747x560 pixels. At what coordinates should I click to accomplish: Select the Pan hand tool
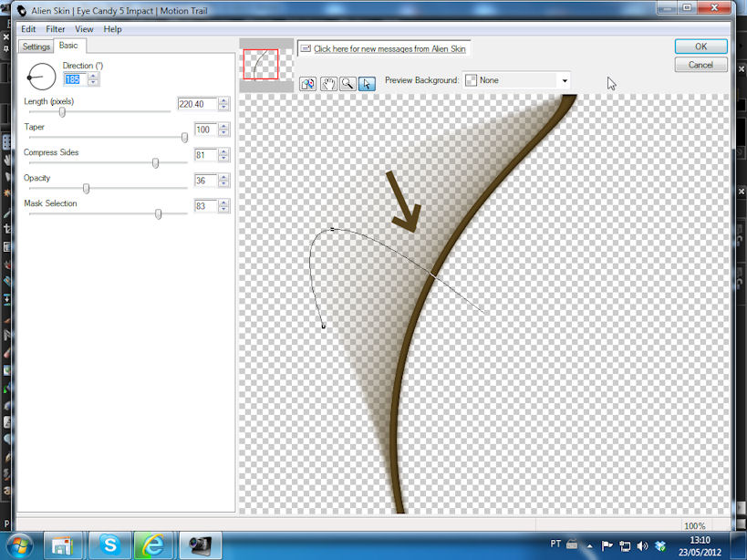(x=328, y=84)
